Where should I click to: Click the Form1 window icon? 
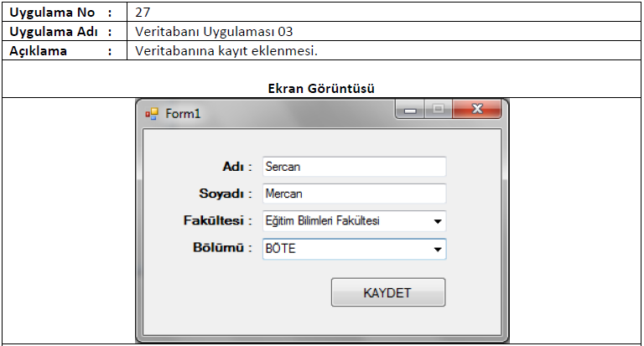152,114
